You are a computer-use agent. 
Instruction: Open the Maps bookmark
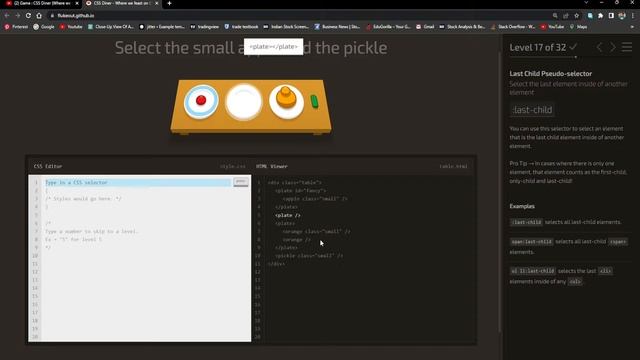coord(578,27)
